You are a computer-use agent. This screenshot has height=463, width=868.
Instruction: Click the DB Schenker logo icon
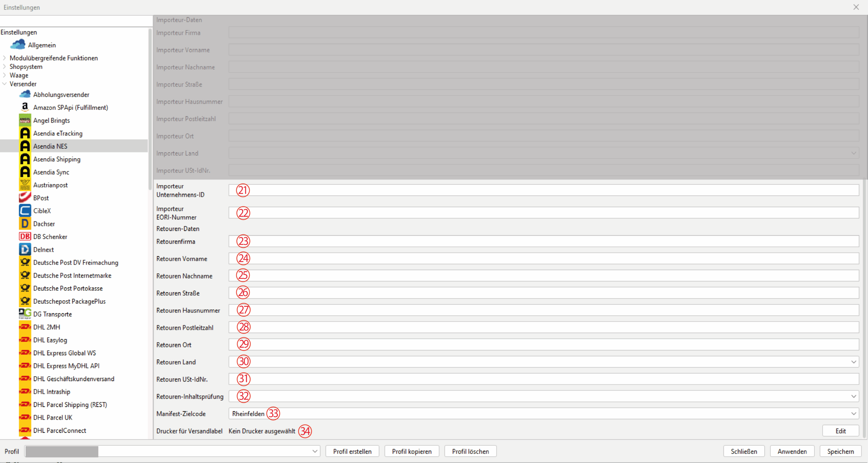[x=25, y=236]
